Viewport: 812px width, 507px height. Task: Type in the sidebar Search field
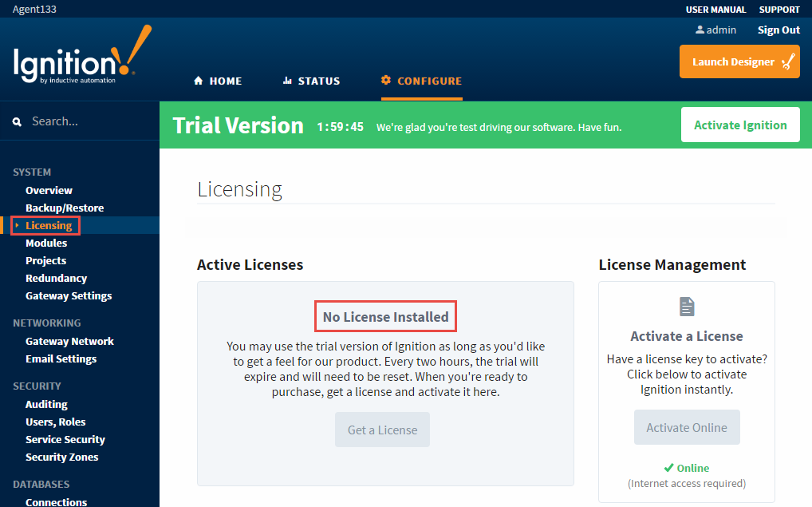88,121
